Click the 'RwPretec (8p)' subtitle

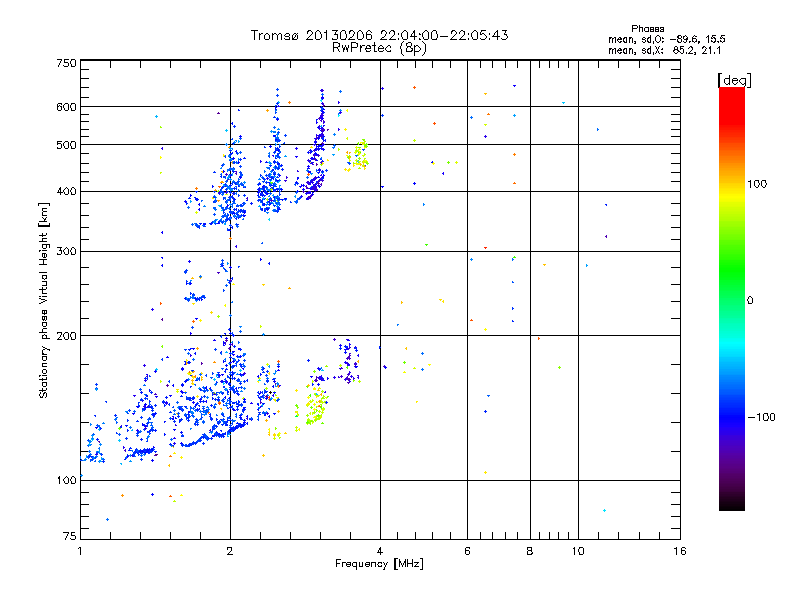(x=379, y=48)
